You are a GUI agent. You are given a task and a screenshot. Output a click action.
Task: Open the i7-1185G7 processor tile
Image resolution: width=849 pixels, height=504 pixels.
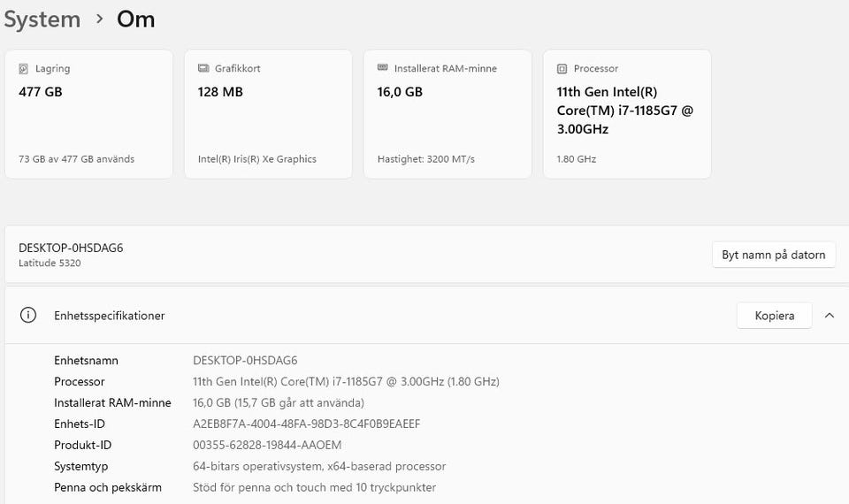click(627, 115)
